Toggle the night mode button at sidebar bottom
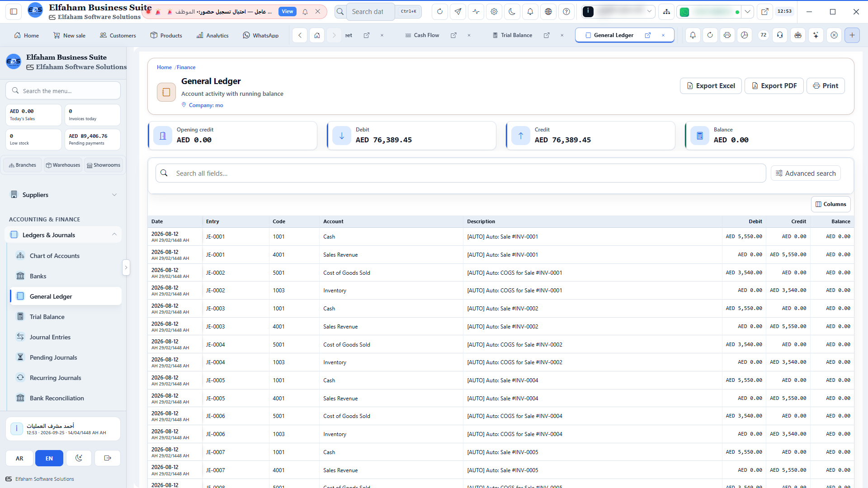868x488 pixels. coord(79,458)
